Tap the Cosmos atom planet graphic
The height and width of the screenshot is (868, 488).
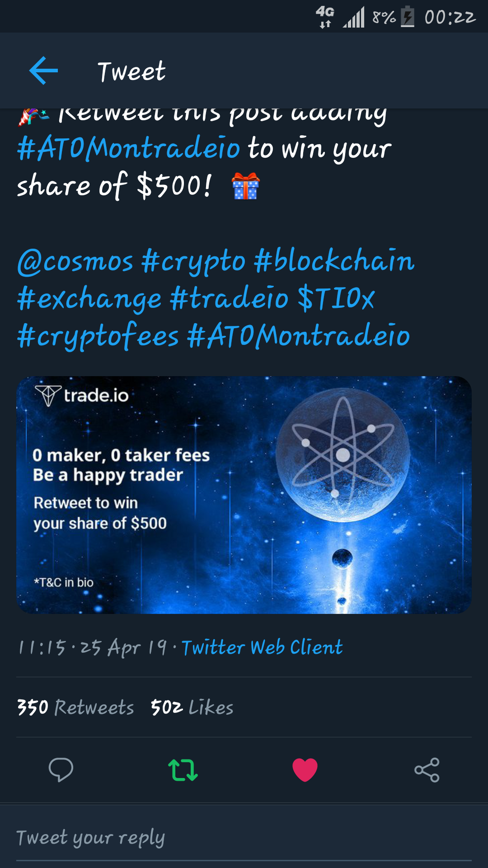pos(343,455)
